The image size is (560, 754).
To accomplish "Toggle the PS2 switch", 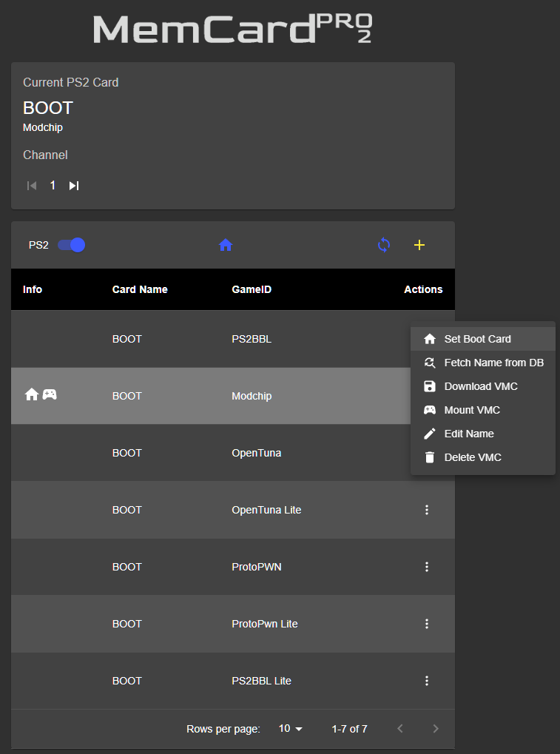I will pos(72,245).
